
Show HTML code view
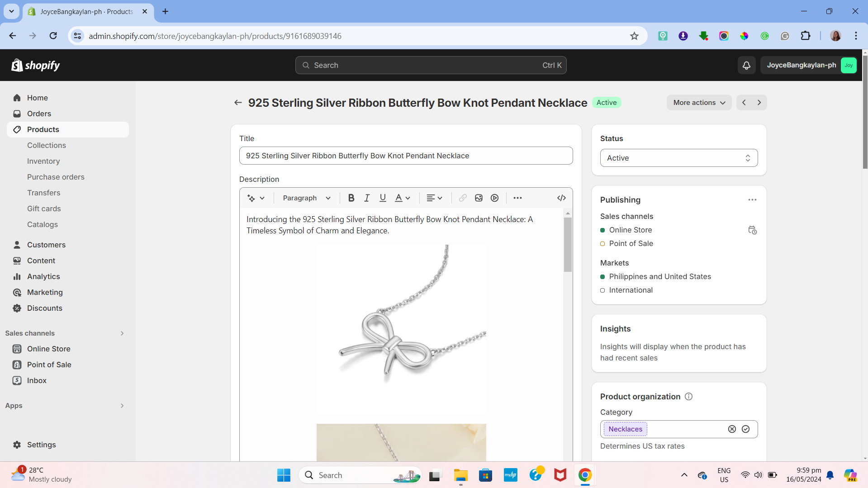[561, 198]
